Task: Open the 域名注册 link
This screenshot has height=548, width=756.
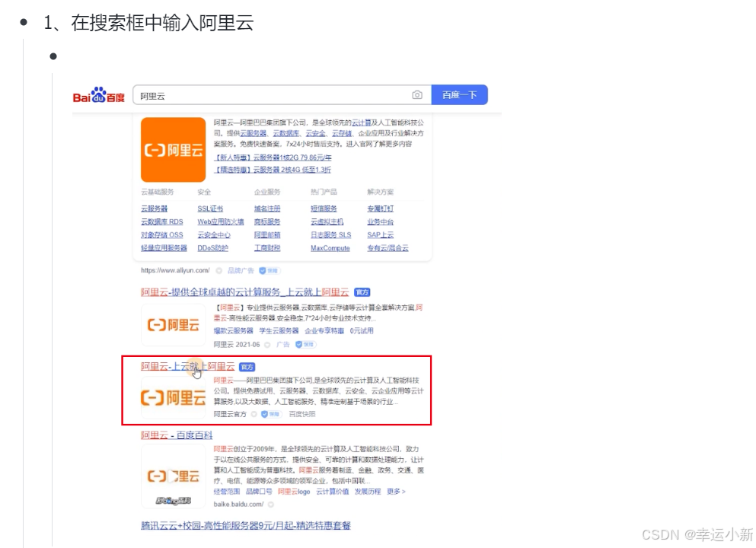Action: pyautogui.click(x=267, y=209)
